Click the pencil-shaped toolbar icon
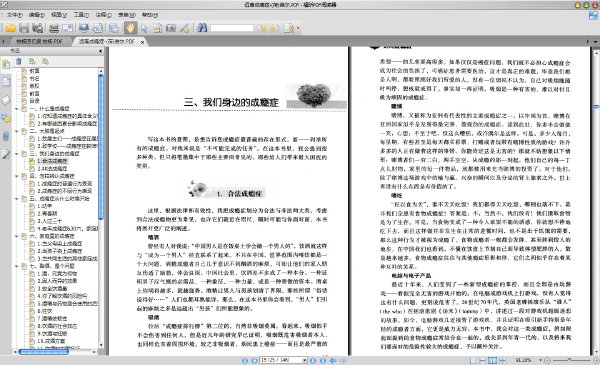 (184, 28)
